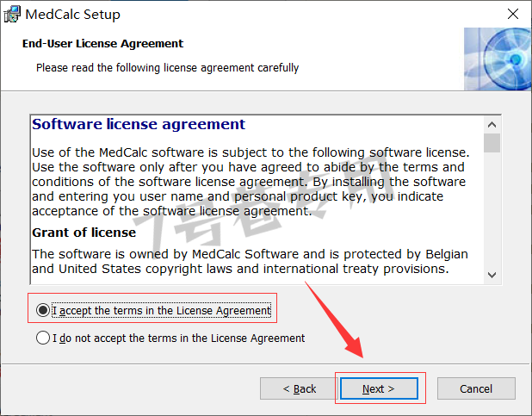Click the MedCalc installer icon in title bar
This screenshot has width=532, height=416.
pyautogui.click(x=12, y=15)
